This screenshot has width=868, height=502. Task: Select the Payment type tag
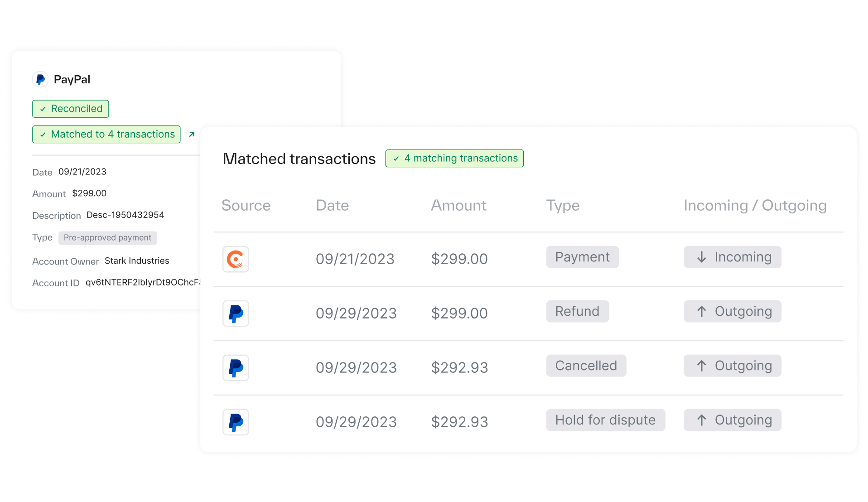(x=582, y=257)
